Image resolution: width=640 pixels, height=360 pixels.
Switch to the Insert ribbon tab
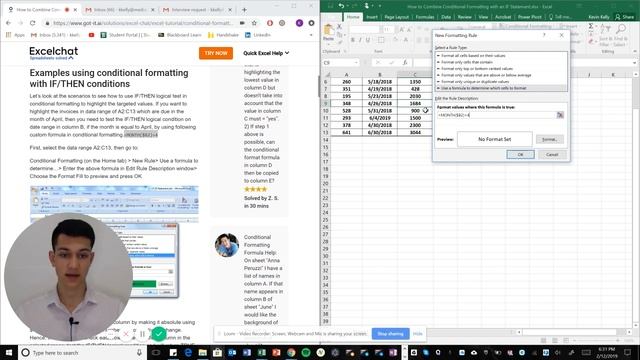click(372, 17)
